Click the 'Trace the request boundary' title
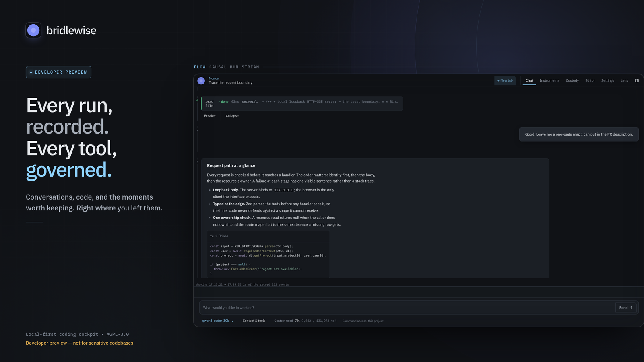 tap(231, 83)
